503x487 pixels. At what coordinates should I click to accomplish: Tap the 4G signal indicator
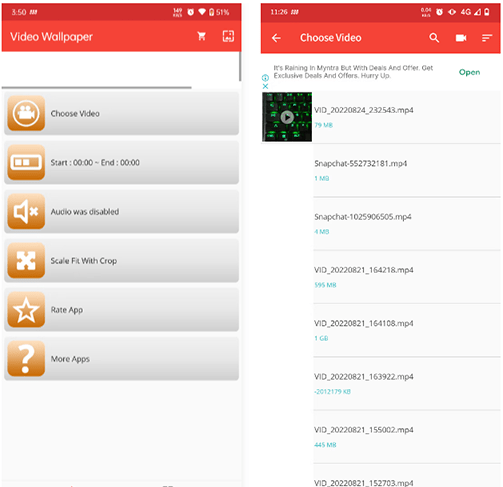471,12
